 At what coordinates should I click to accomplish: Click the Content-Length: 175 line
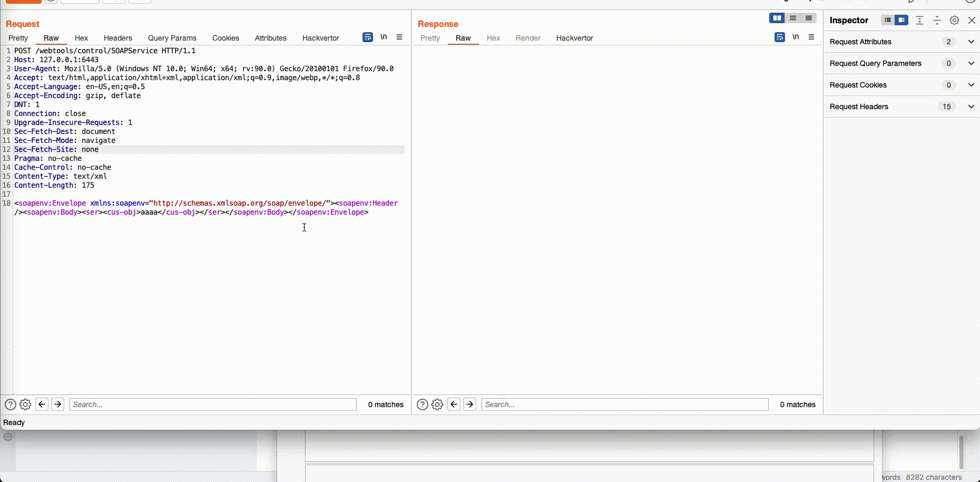(54, 185)
